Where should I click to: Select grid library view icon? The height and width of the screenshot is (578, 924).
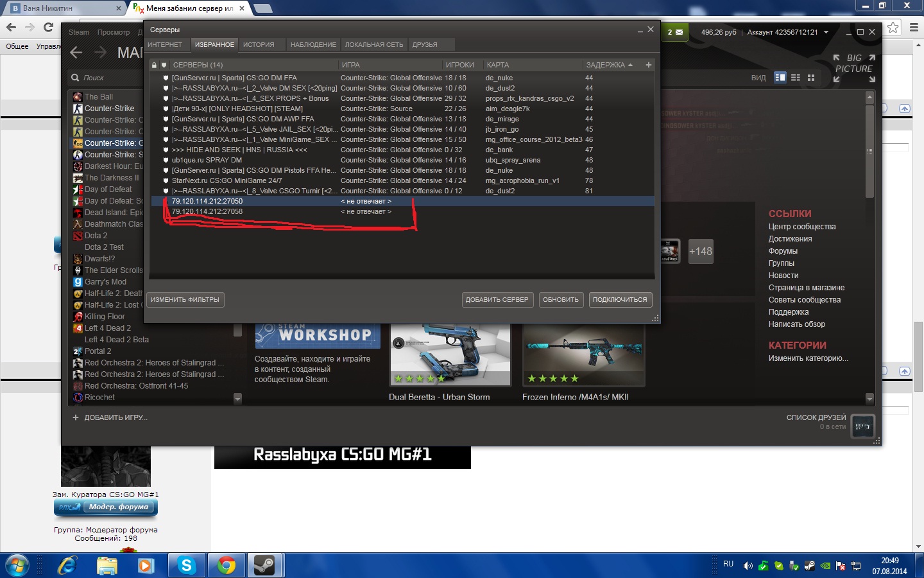point(811,78)
